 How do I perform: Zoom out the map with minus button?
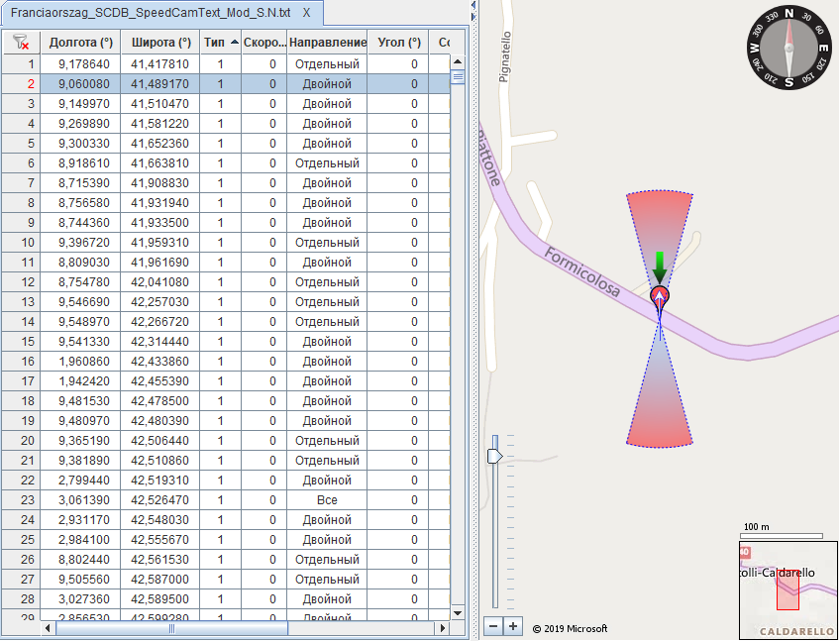(x=493, y=625)
